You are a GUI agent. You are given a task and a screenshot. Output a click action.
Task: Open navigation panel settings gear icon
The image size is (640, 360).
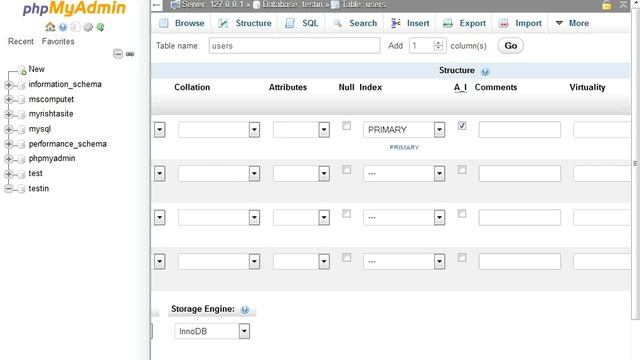click(x=88, y=27)
